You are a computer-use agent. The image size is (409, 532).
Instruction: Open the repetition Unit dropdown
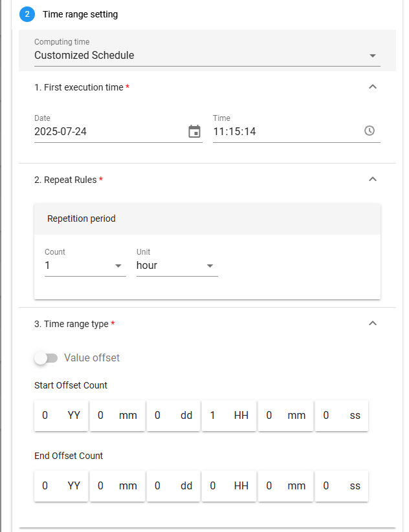coord(177,265)
